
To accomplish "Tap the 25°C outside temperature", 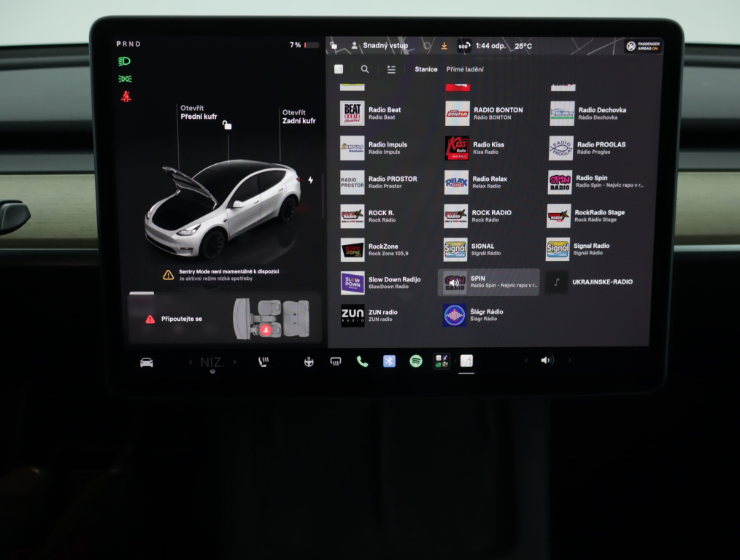I will tap(523, 46).
